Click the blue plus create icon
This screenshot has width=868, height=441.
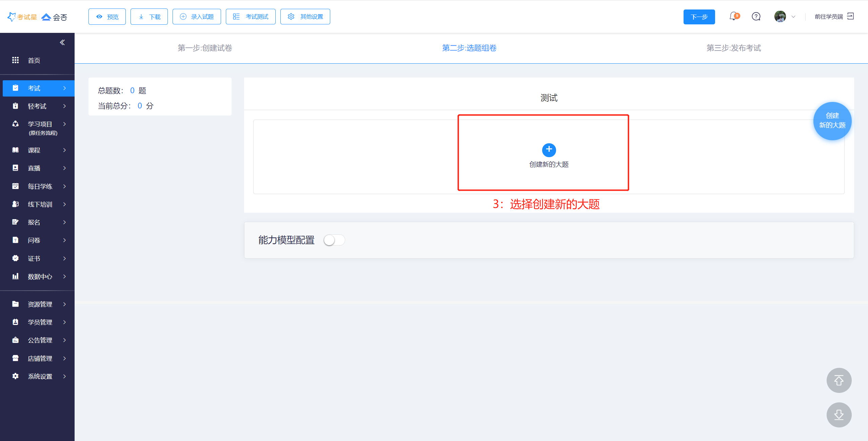(x=549, y=150)
